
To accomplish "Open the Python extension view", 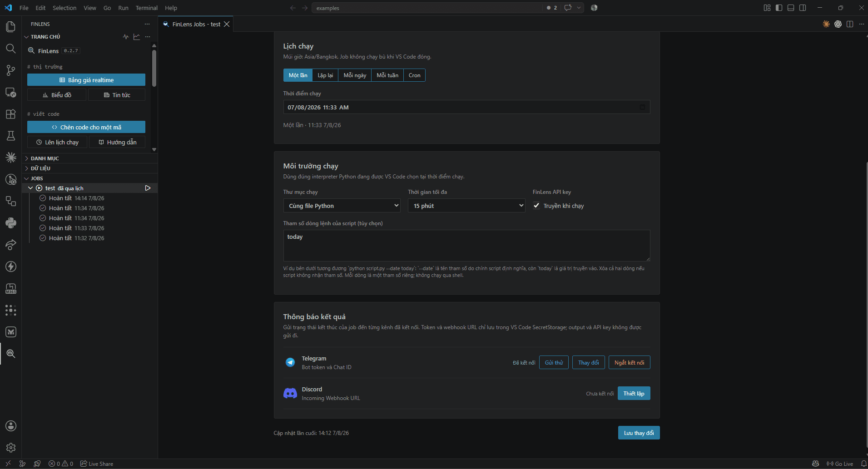I will coord(10,223).
